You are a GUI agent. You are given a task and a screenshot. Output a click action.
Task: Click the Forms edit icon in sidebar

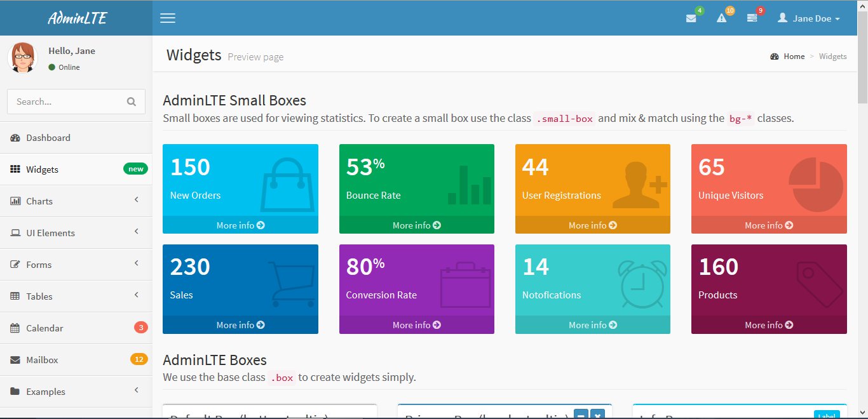pyautogui.click(x=15, y=265)
